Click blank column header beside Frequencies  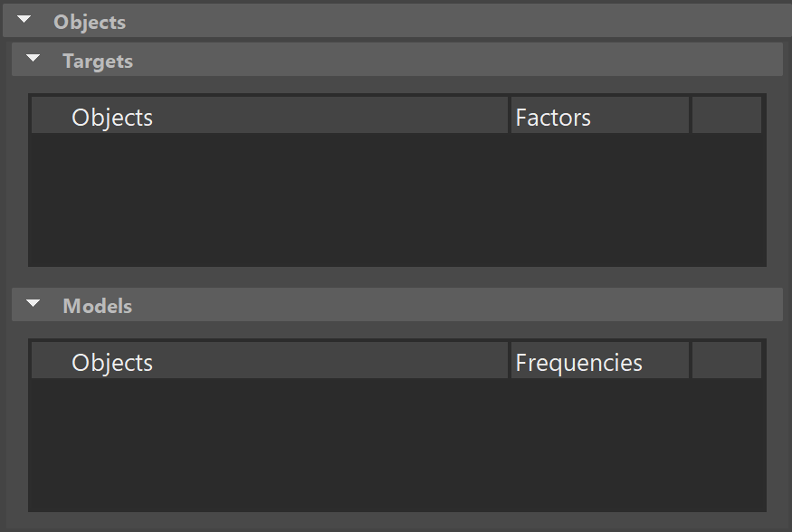click(x=726, y=360)
